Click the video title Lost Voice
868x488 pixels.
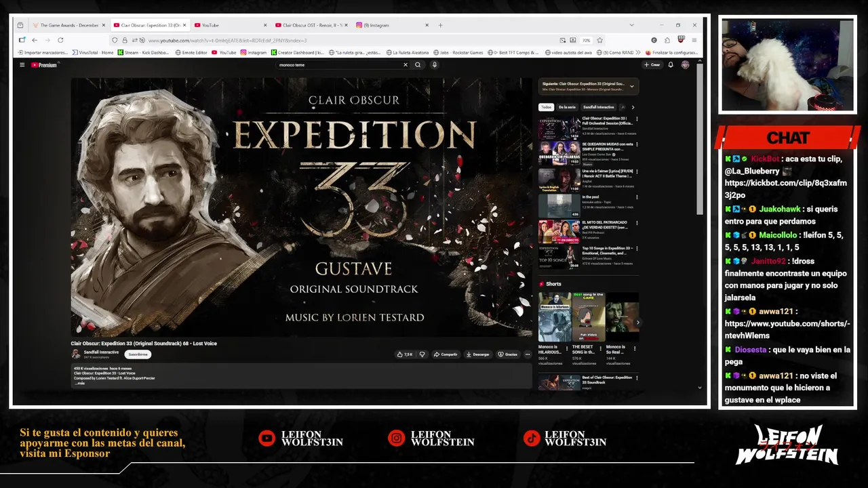pos(144,344)
